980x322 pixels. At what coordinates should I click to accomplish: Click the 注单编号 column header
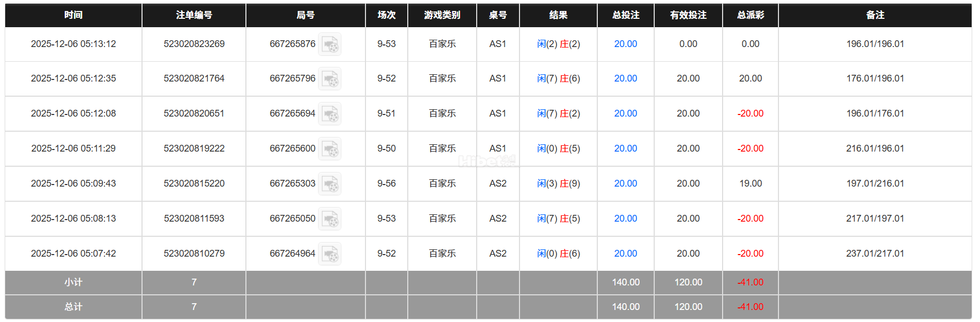click(x=194, y=15)
